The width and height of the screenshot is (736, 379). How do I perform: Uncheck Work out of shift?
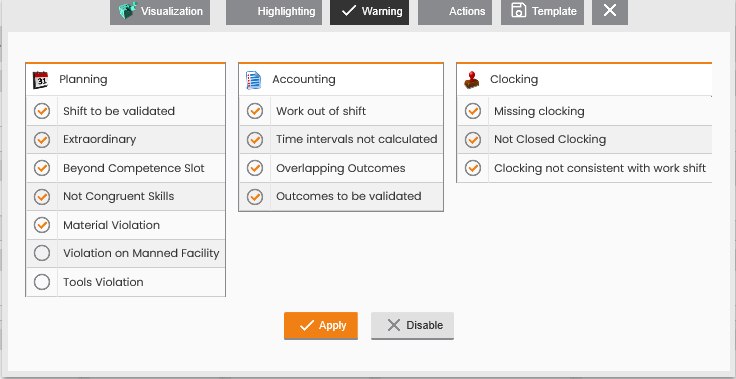click(x=255, y=111)
